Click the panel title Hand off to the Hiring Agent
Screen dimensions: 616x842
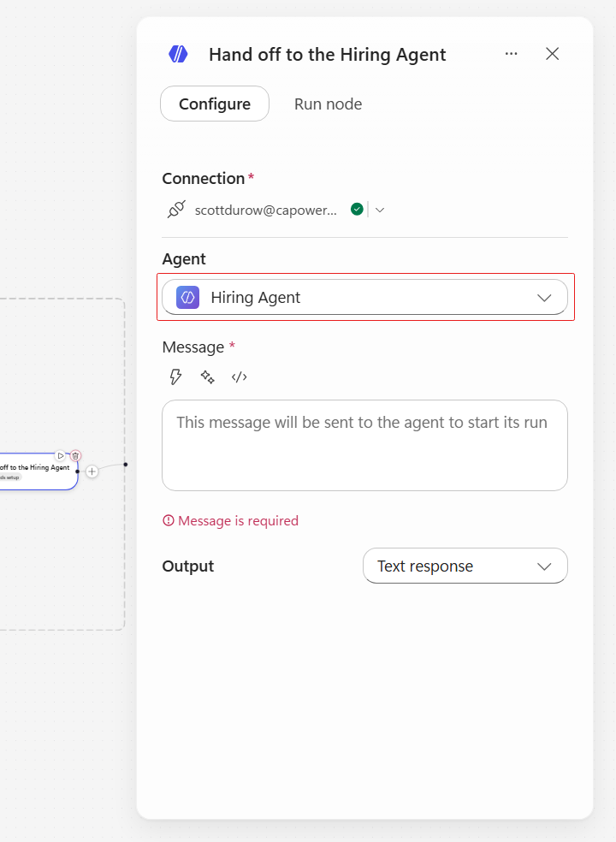pyautogui.click(x=327, y=54)
